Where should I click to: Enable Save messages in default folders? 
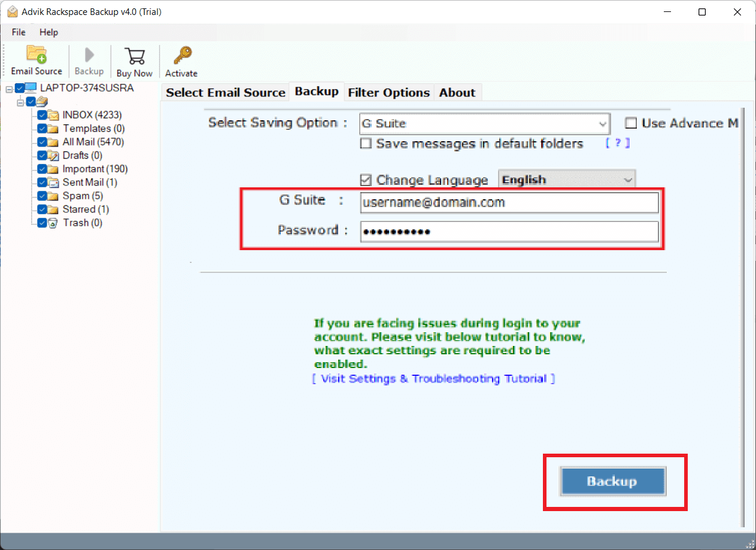pos(366,144)
